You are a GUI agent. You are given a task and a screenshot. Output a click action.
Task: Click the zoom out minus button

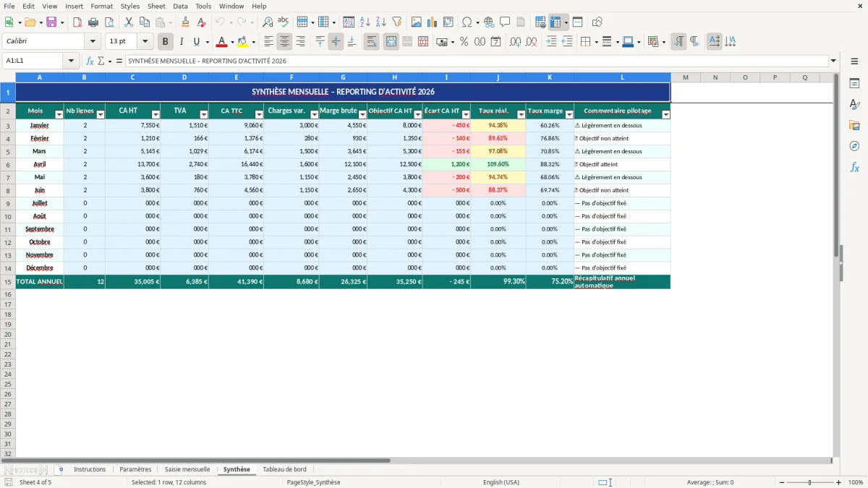click(x=781, y=482)
